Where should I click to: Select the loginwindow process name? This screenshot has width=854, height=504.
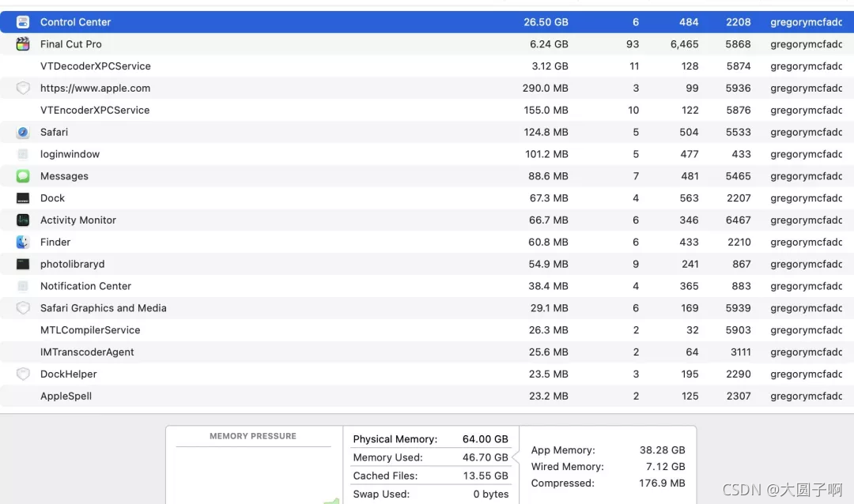(x=70, y=154)
